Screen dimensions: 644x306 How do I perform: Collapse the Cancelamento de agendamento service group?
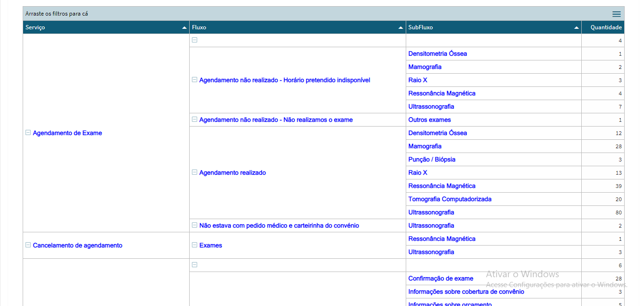coord(28,245)
